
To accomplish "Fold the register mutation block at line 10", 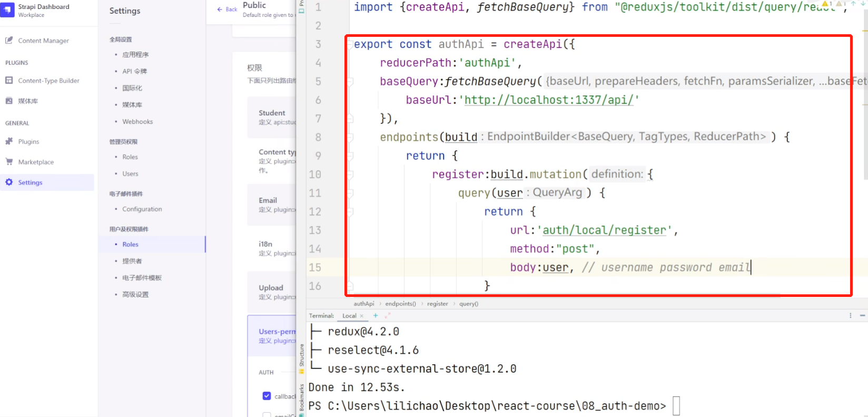I will click(349, 174).
